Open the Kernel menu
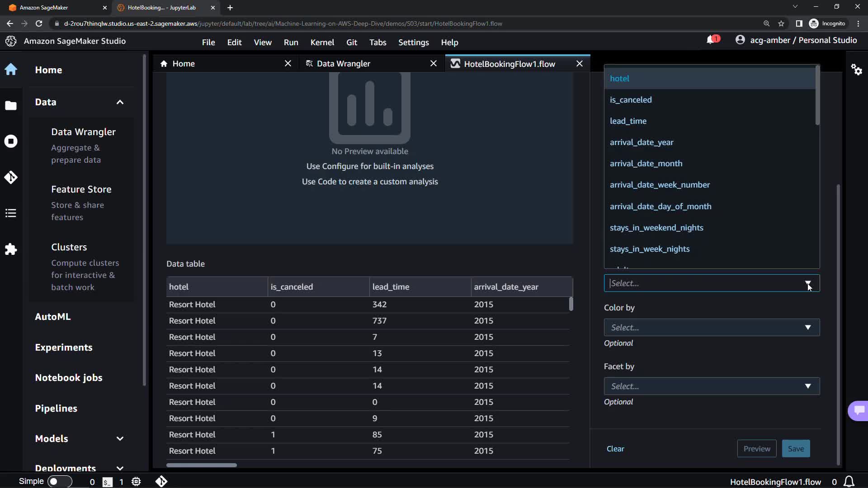868x488 pixels. tap(322, 42)
